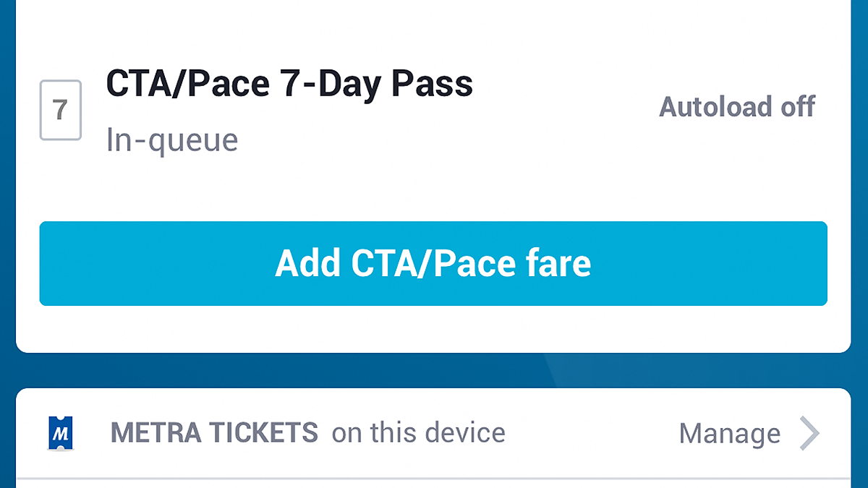Tap the number 7 inside the pass icon

coord(60,110)
